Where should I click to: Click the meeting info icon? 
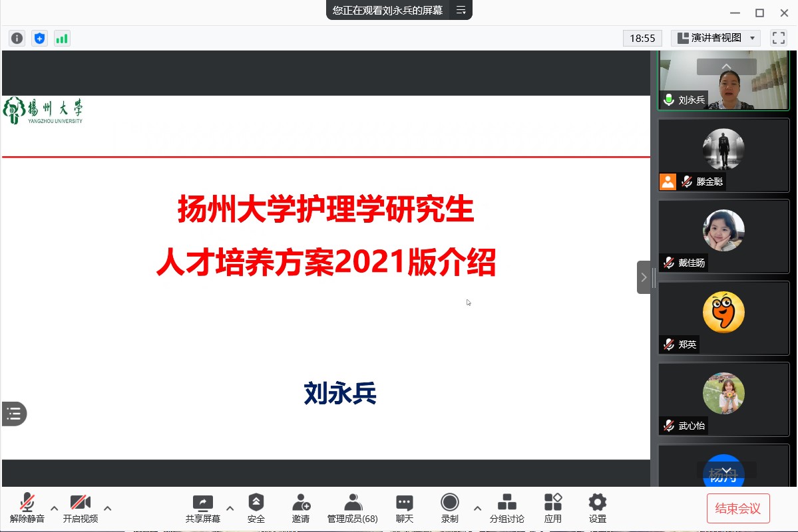tap(17, 39)
